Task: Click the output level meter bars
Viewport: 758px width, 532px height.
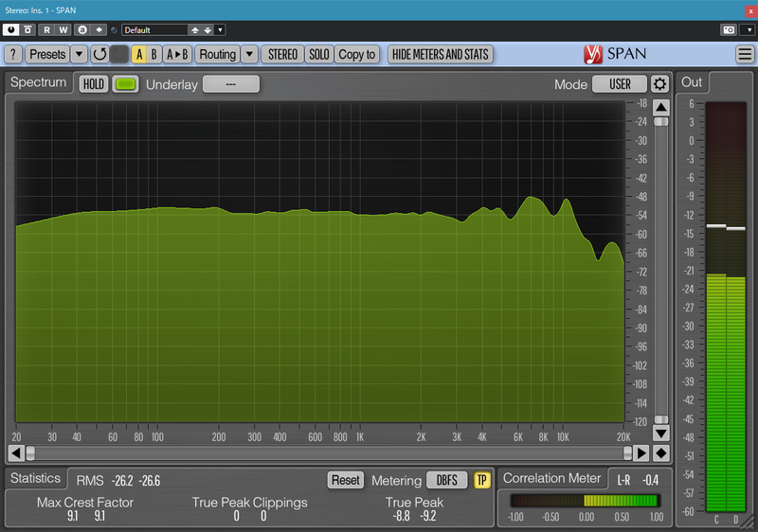Action: [x=726, y=307]
